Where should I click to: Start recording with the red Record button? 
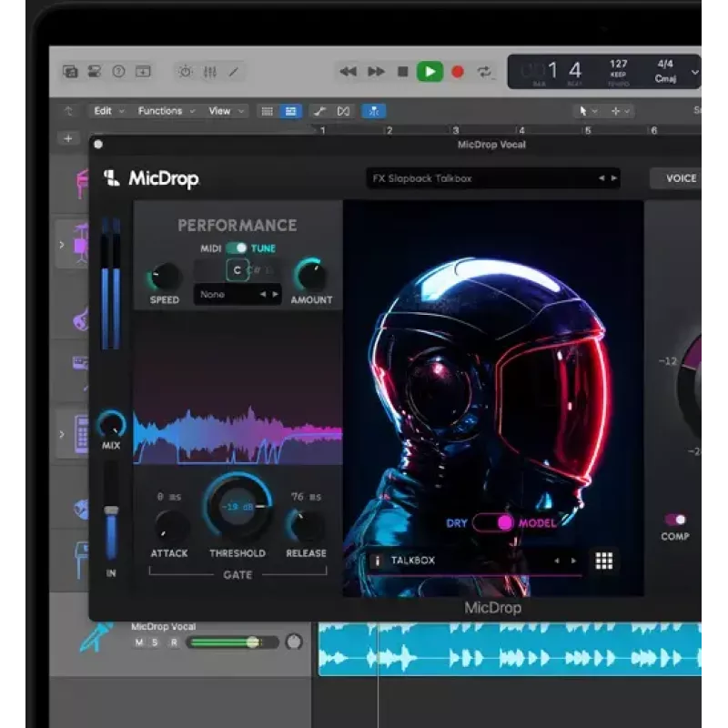(458, 72)
